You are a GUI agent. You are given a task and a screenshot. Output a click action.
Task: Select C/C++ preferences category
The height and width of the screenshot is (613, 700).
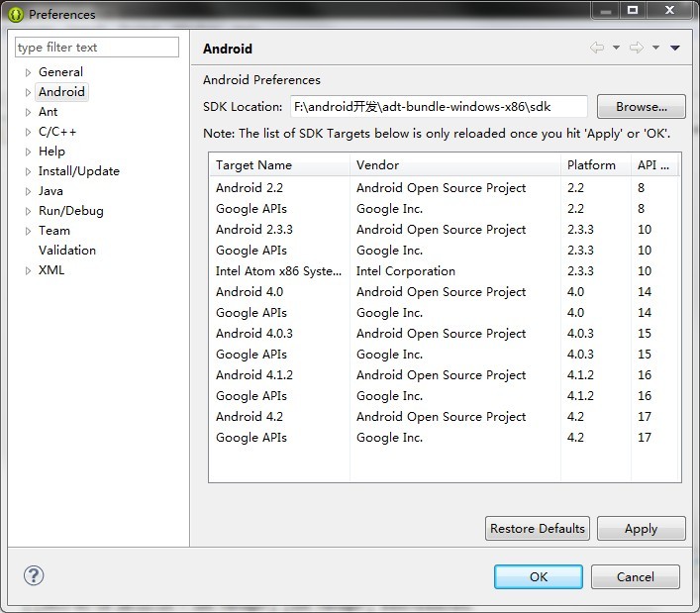pos(57,132)
